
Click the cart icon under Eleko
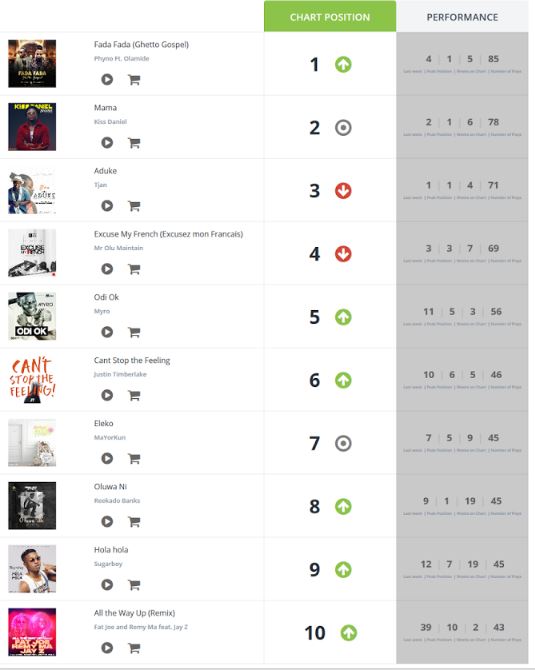tap(134, 458)
